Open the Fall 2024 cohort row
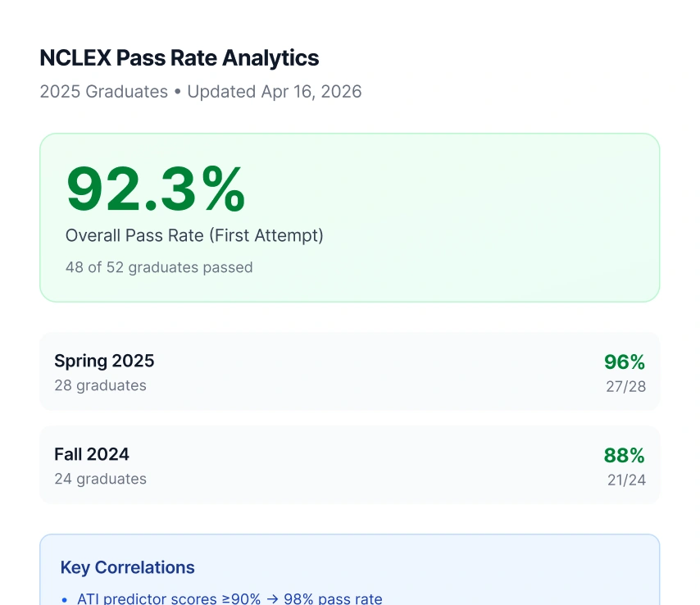This screenshot has width=700, height=605. 349,465
